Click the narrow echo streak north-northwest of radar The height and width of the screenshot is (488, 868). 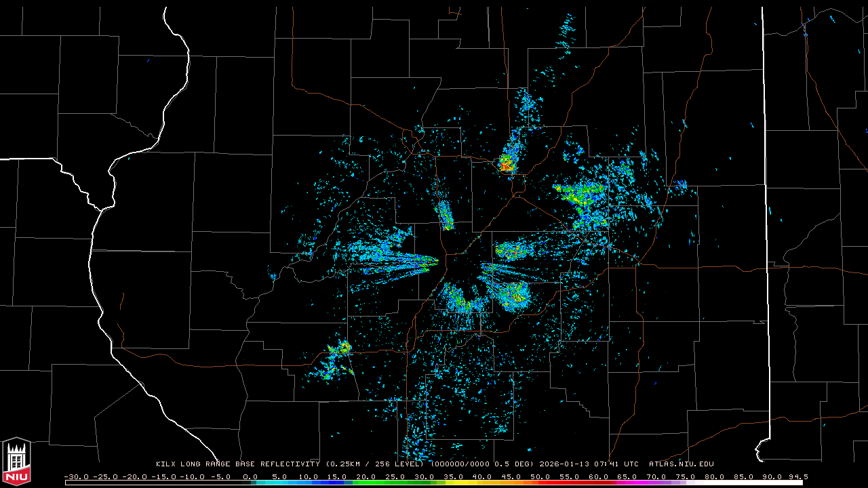pos(446,216)
